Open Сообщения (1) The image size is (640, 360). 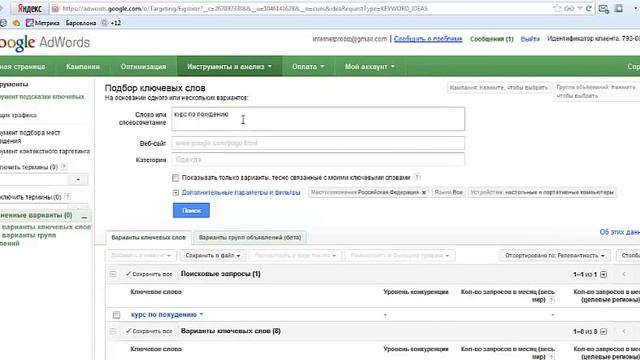[491, 39]
